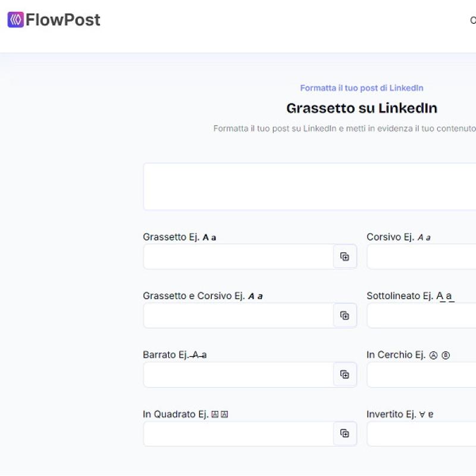
Task: Click the 'Grassetto su LinkedIn' heading
Action: (361, 108)
